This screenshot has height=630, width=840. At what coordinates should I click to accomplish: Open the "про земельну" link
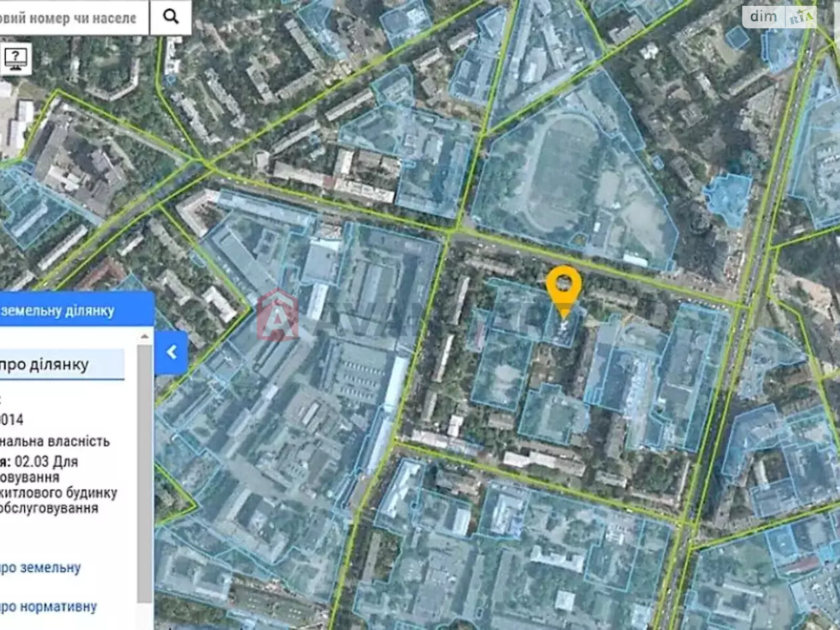pyautogui.click(x=40, y=568)
